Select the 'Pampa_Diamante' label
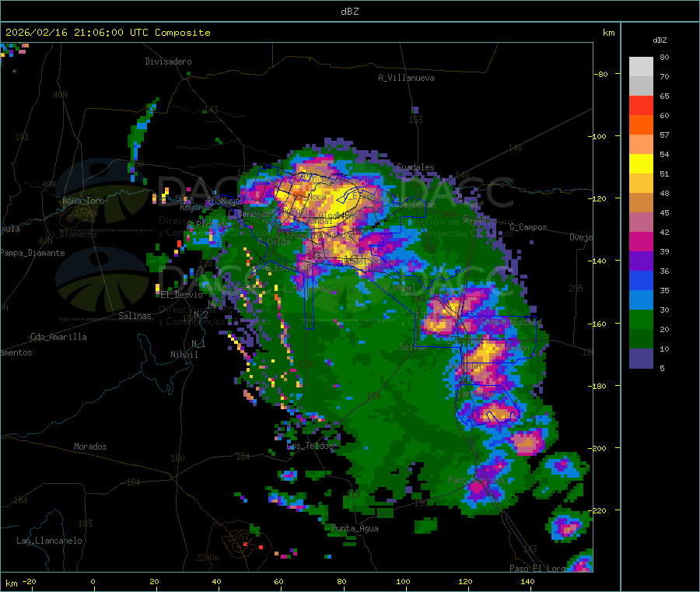The width and height of the screenshot is (700, 592). click(x=33, y=253)
